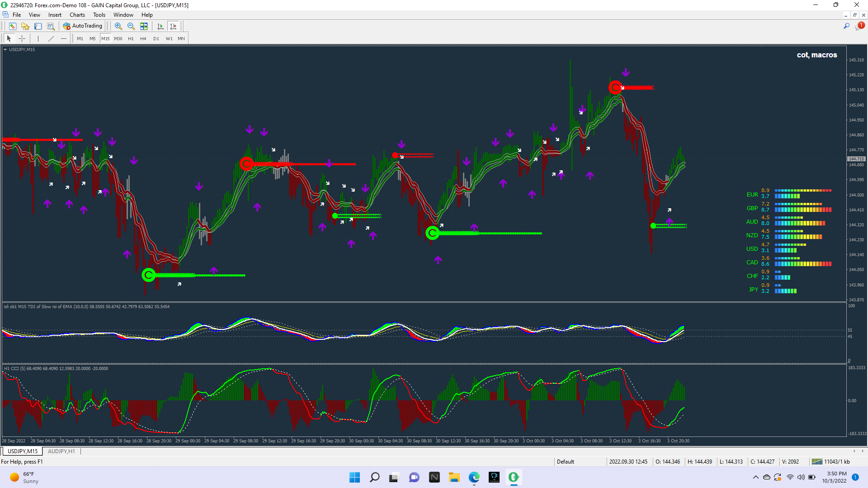Screen dimensions: 868x488
Task: Select the Crosshair tool
Action: [x=22, y=39]
